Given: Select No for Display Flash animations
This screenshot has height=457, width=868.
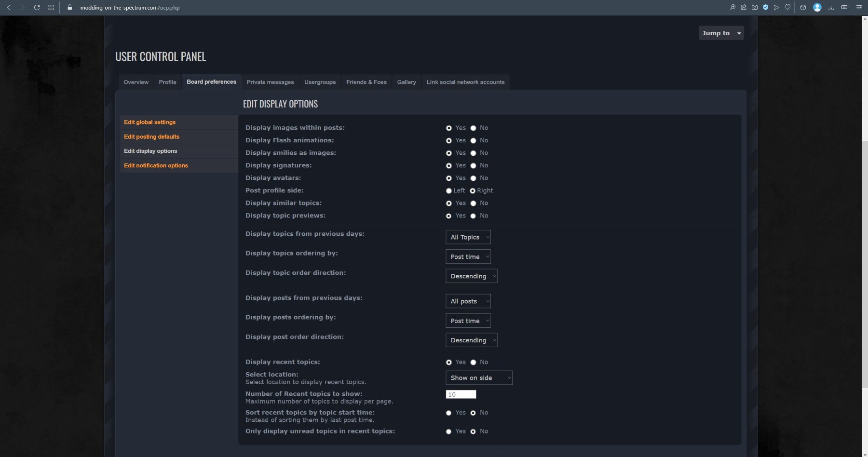Looking at the screenshot, I should coord(474,141).
